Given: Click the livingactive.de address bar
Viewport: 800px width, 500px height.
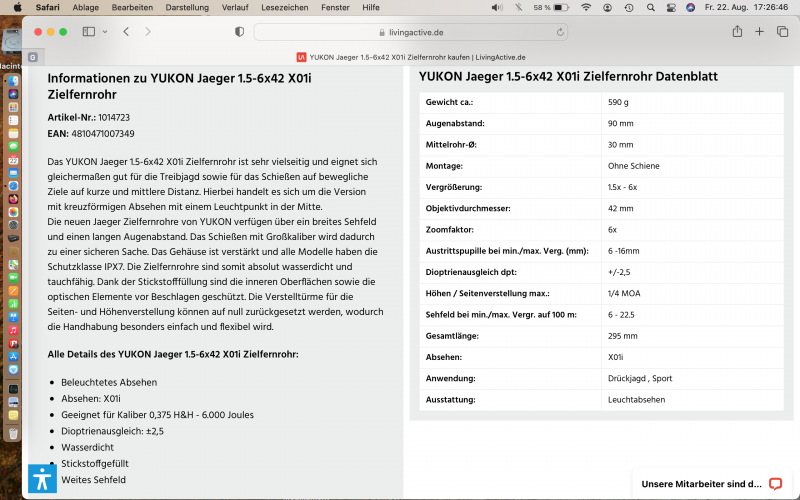Looking at the screenshot, I should tap(411, 32).
